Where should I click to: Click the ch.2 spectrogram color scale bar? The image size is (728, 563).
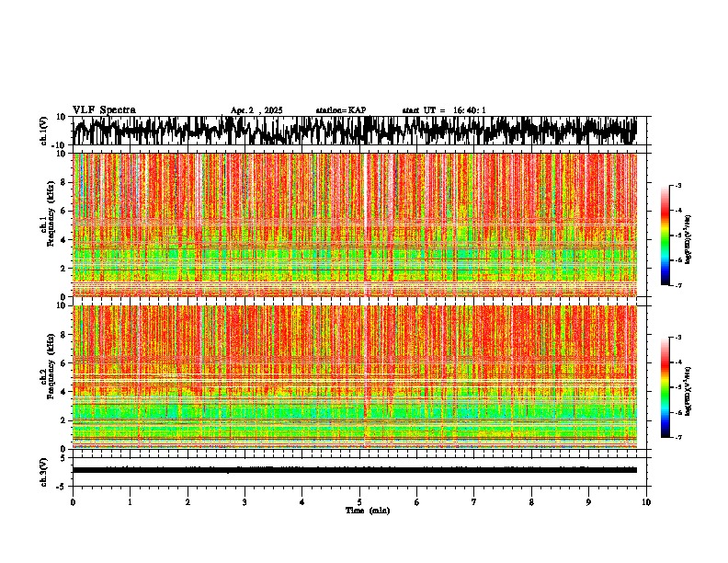tap(665, 387)
